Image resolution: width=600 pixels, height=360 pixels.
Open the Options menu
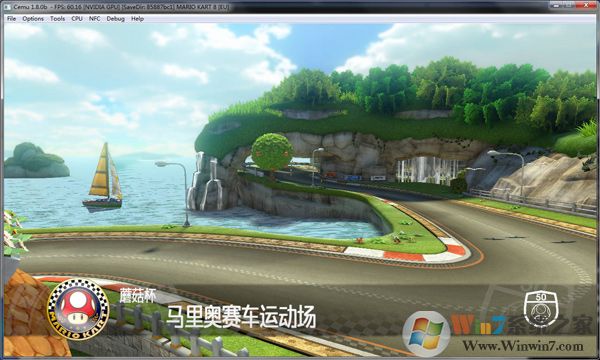[33, 18]
